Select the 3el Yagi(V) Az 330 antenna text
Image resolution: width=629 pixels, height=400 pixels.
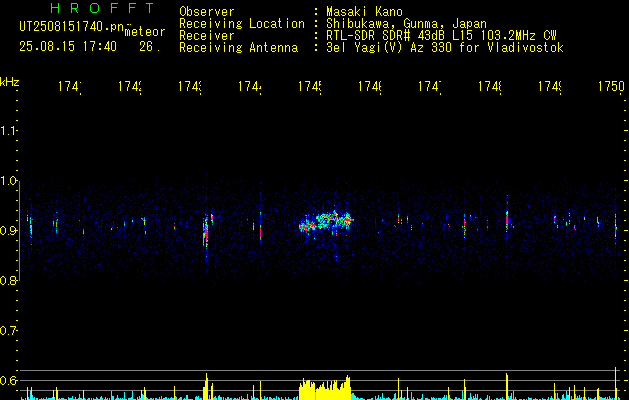445,48
